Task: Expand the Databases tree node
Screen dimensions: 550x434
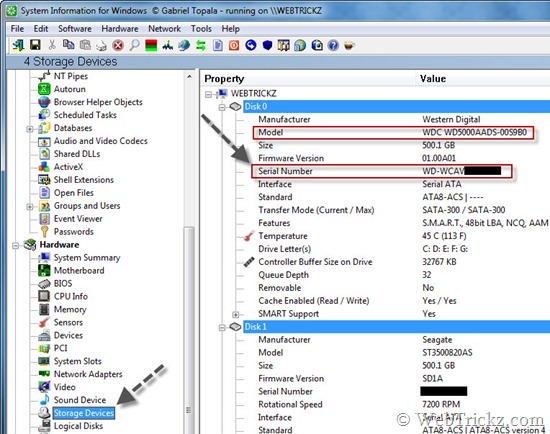Action: pos(30,129)
